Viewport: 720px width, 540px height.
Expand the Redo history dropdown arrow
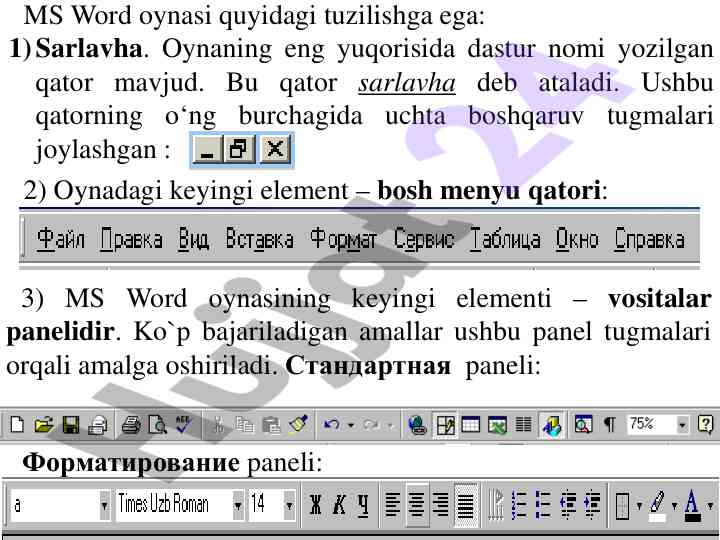click(390, 425)
